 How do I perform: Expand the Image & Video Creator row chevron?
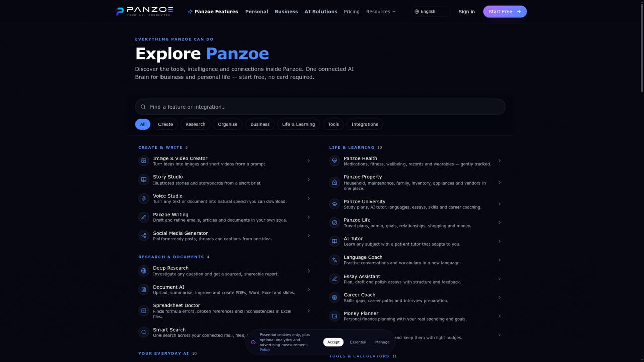(x=308, y=161)
